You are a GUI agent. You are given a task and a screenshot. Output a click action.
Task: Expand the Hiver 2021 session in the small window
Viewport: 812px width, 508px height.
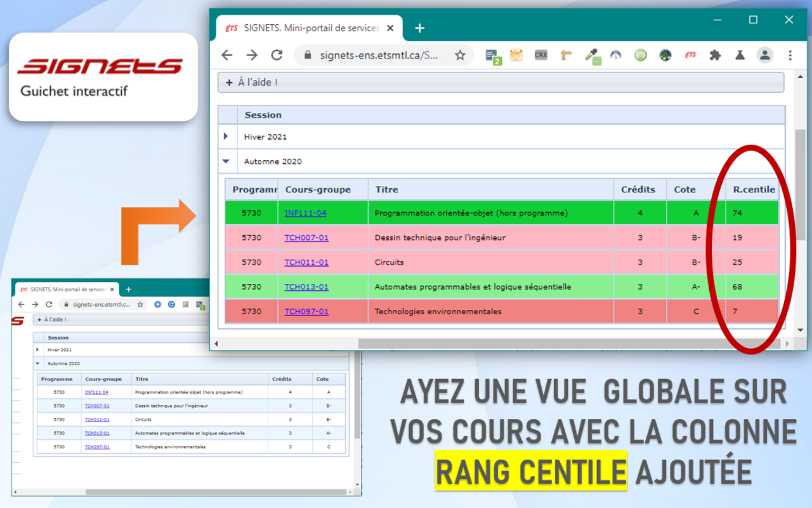tap(37, 349)
